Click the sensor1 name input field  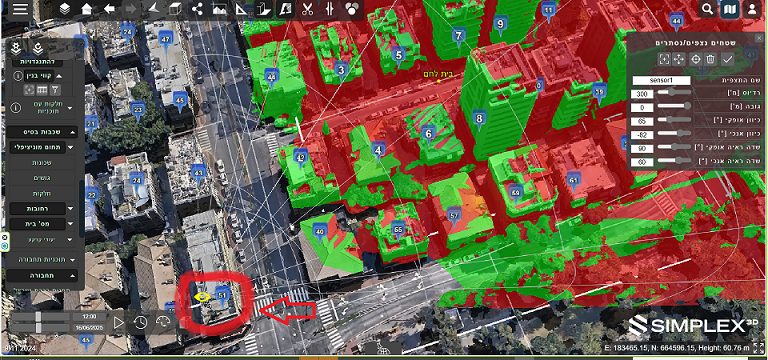tap(661, 80)
